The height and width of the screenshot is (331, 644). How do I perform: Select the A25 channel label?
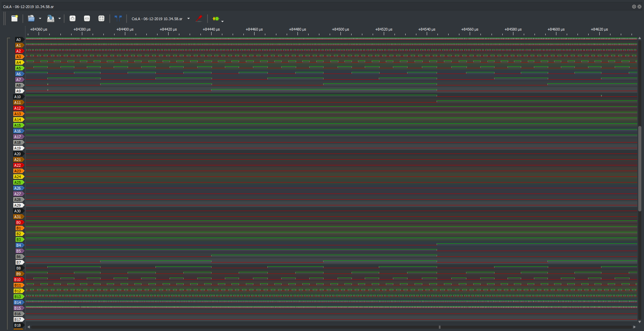(x=18, y=182)
